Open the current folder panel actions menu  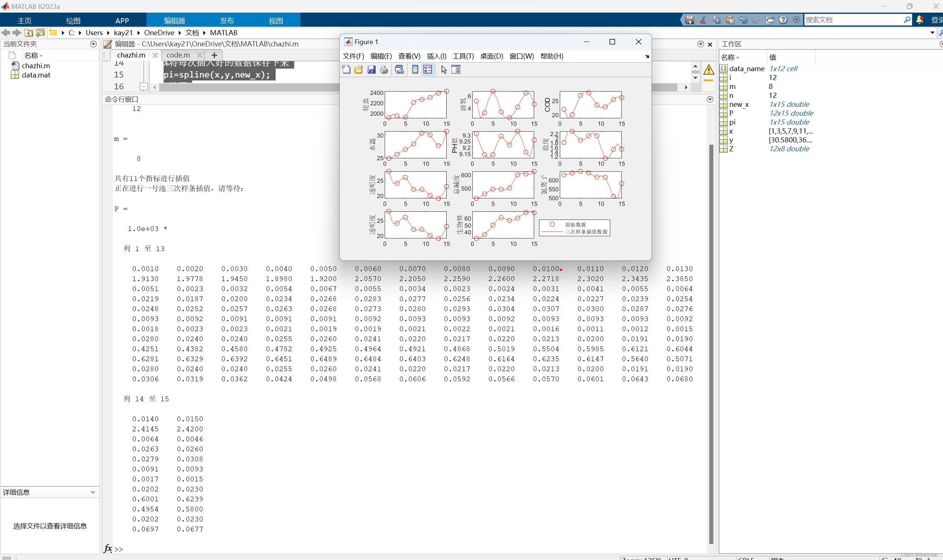click(x=93, y=44)
